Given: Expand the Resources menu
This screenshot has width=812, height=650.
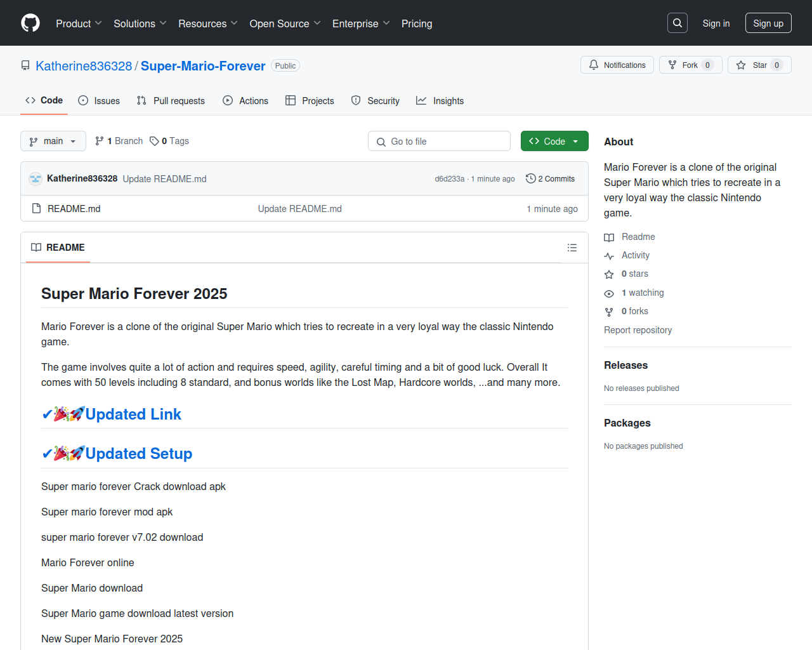Looking at the screenshot, I should coord(208,23).
